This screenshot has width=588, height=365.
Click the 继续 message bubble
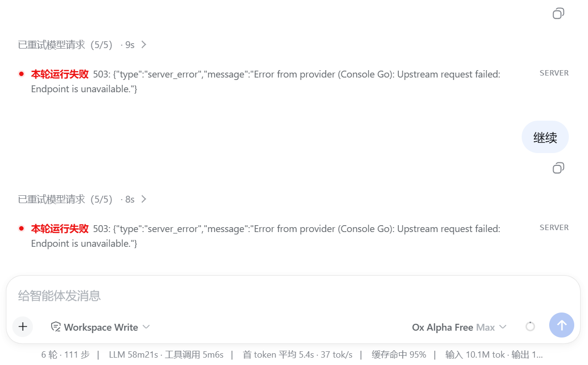coord(545,137)
